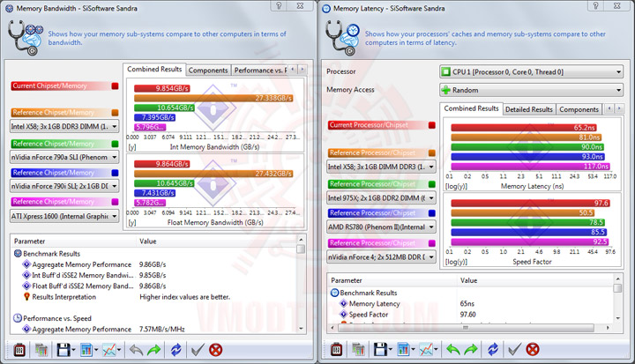Open save options arrow in Memory Latency toolbar
This screenshot has height=364, width=635.
[391, 349]
